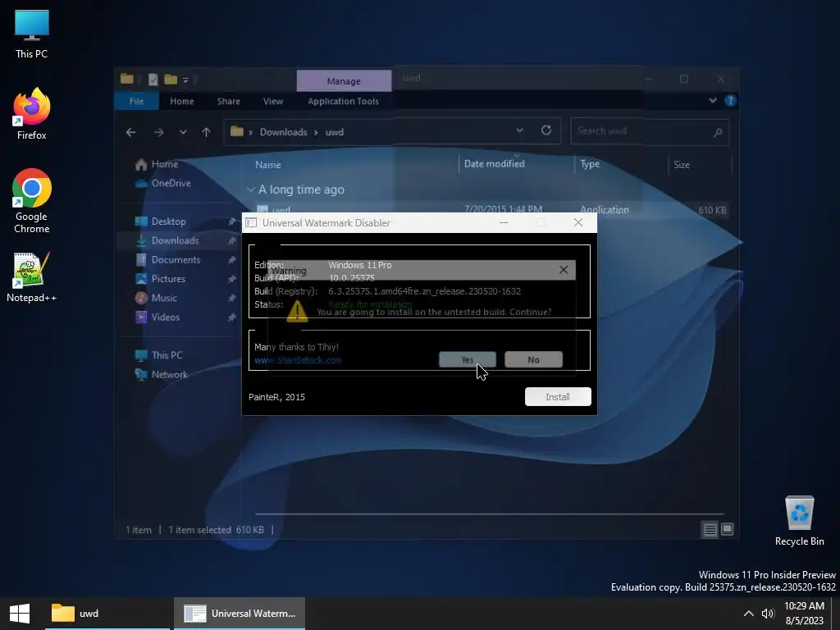Click new folder icon in quick access toolbar
Image resolution: width=840 pixels, height=630 pixels.
pyautogui.click(x=171, y=80)
